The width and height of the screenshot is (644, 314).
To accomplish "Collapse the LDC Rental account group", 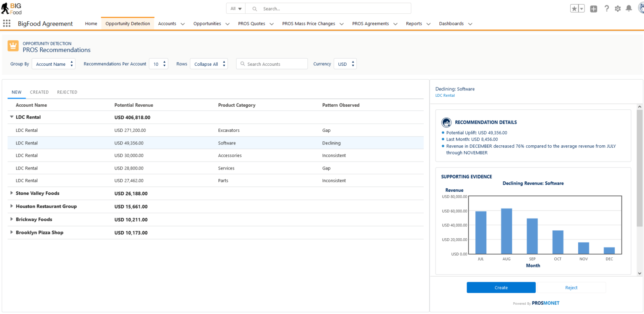I will (x=11, y=117).
